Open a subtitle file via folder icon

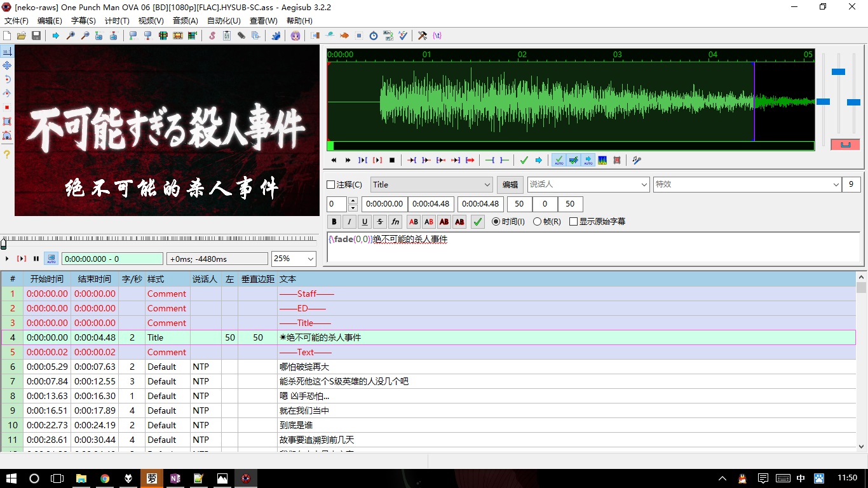(x=22, y=36)
